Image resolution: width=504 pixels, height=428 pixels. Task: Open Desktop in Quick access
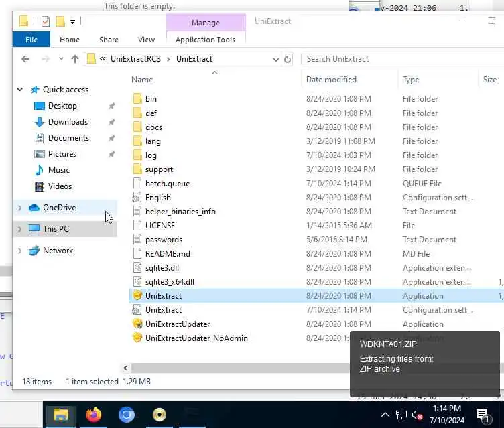point(62,106)
